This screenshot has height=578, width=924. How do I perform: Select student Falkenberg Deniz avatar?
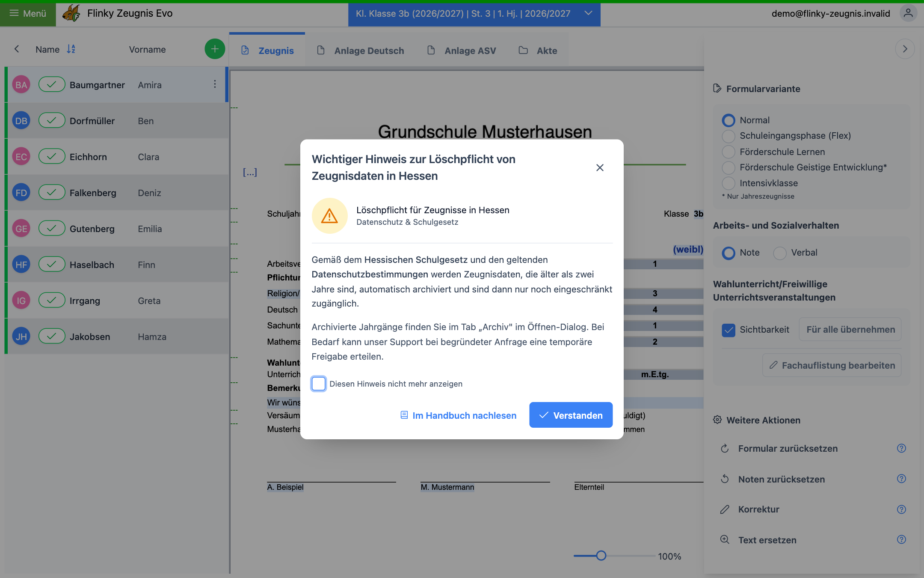click(21, 193)
